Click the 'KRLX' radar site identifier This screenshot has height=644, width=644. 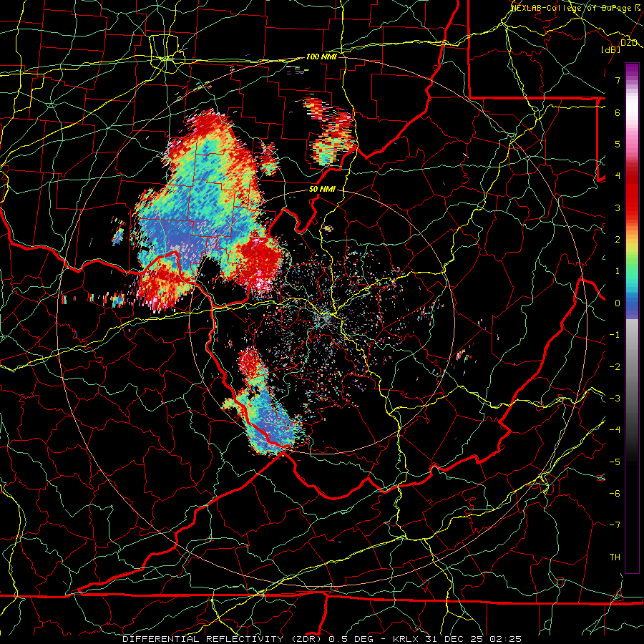[406, 639]
